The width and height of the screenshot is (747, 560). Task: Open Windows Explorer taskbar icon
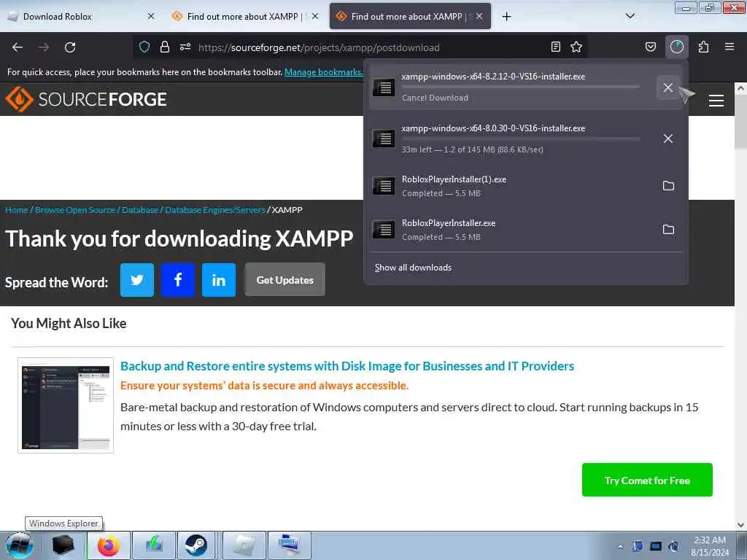tap(63, 545)
